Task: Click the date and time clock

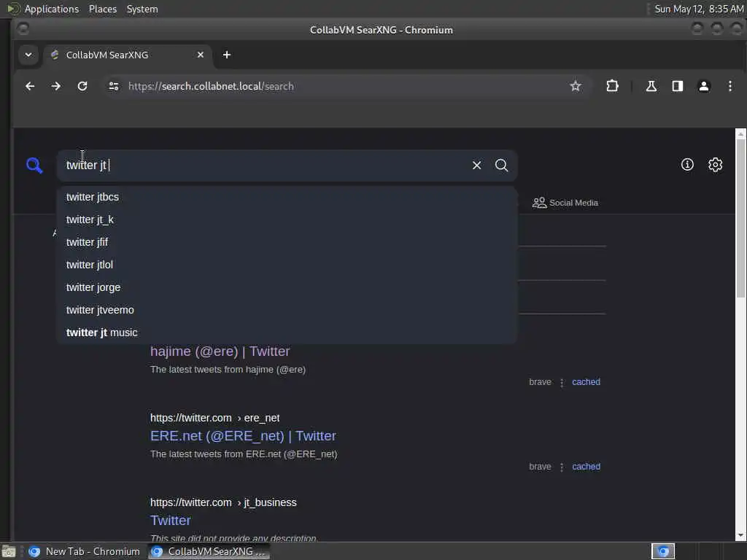Action: [699, 9]
